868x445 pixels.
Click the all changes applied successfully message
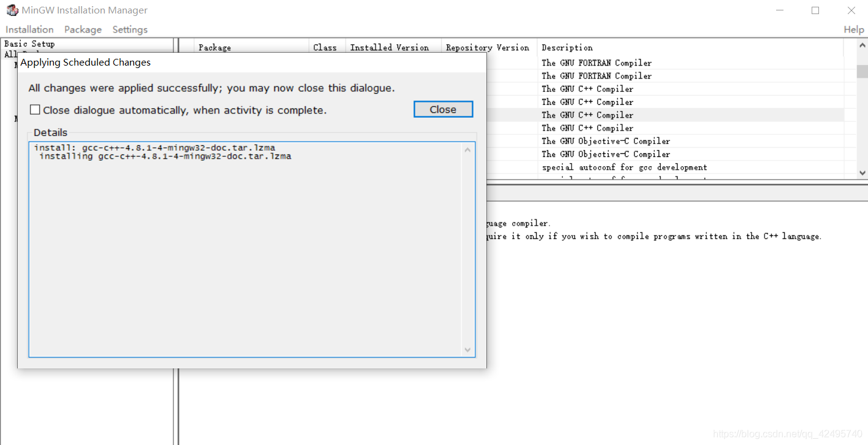click(211, 88)
